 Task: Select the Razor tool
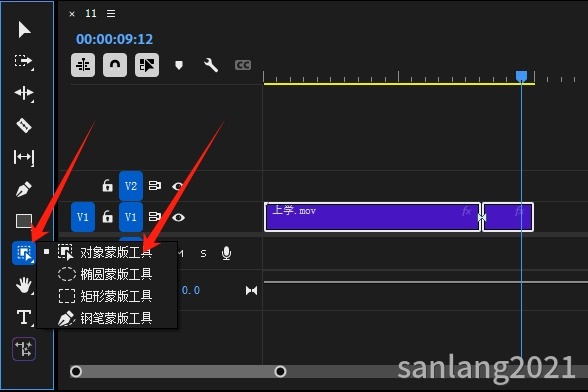[x=24, y=125]
